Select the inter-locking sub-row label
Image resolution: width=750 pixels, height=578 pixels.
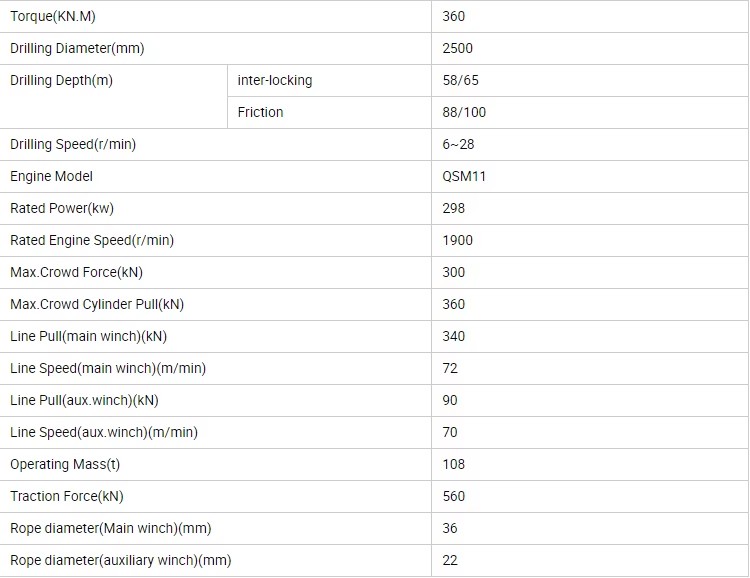point(275,80)
